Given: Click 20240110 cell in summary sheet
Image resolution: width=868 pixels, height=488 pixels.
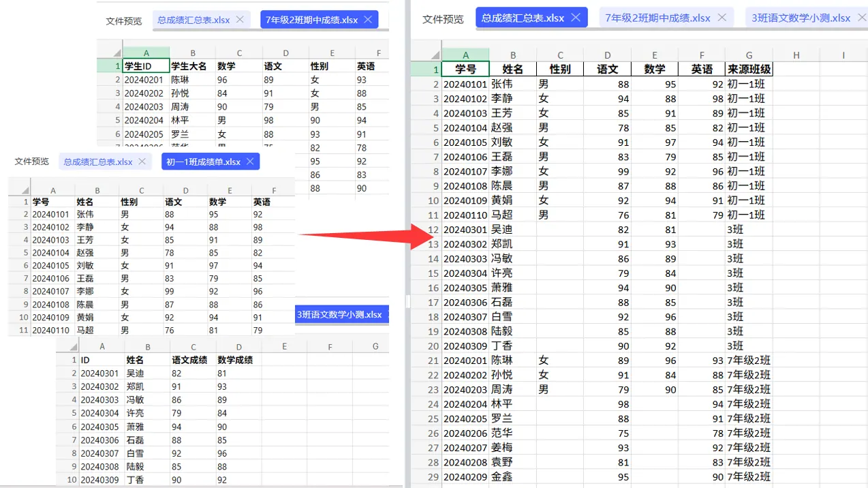Looking at the screenshot, I should [x=465, y=215].
